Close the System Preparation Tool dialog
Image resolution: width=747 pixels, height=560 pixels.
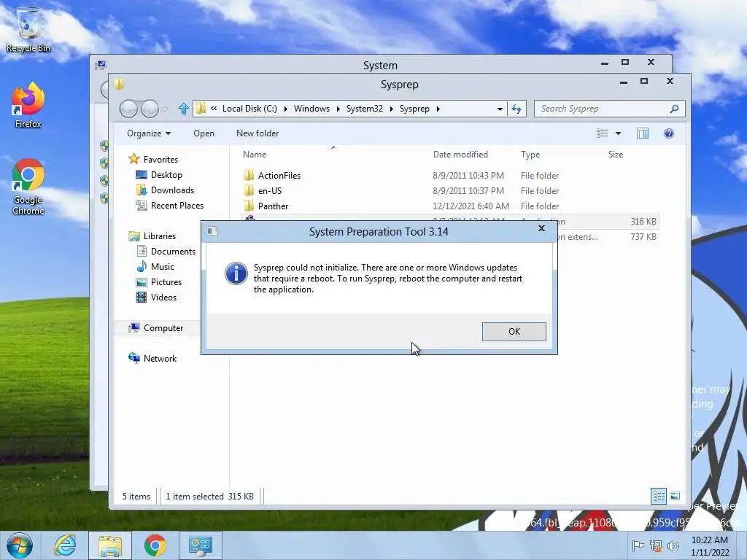pyautogui.click(x=541, y=228)
